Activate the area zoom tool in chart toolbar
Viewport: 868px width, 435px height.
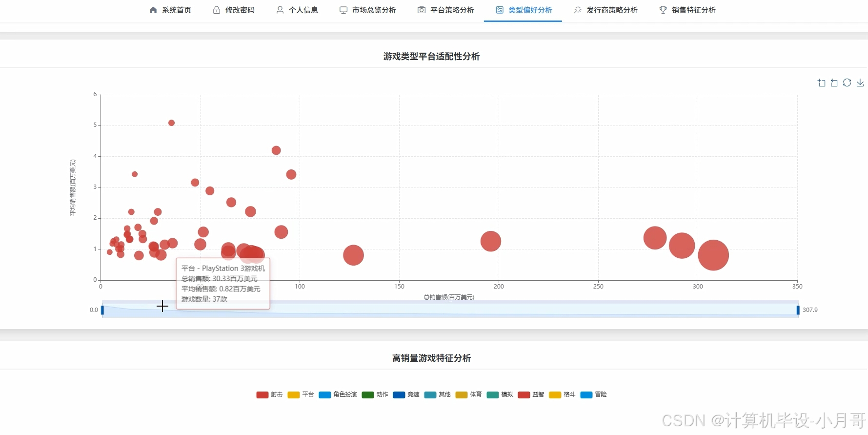point(822,83)
